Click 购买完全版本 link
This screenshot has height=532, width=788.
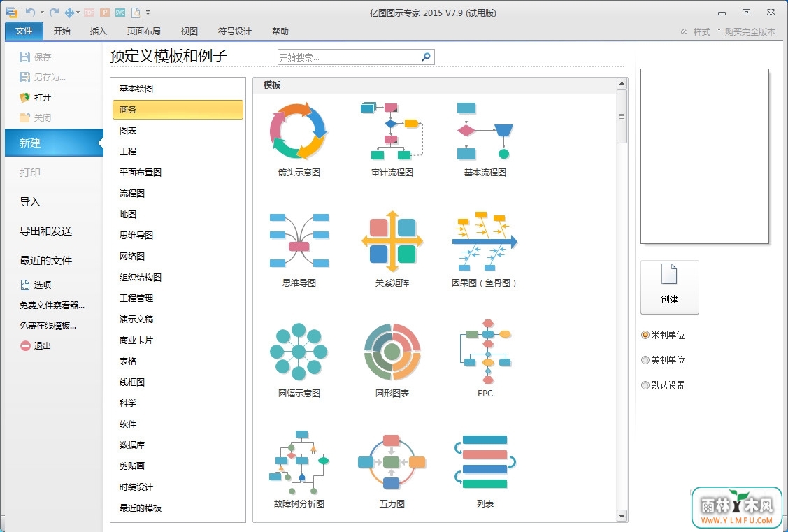tap(750, 31)
